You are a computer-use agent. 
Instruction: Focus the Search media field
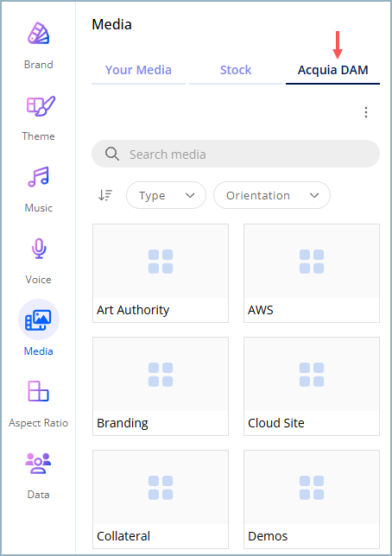[236, 154]
